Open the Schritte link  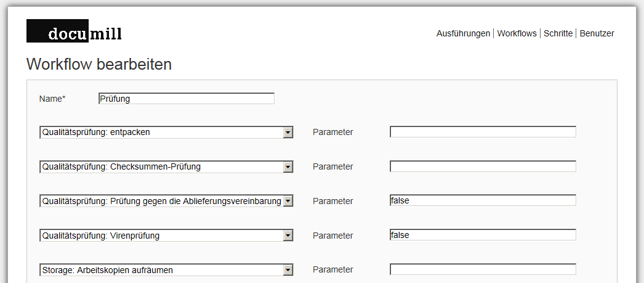558,33
